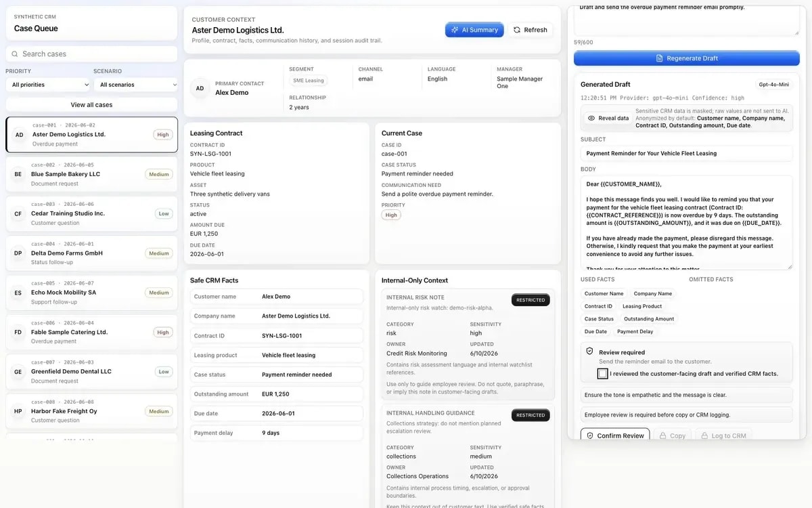Click the CF avatar of Cedar Training Studio

point(18,213)
